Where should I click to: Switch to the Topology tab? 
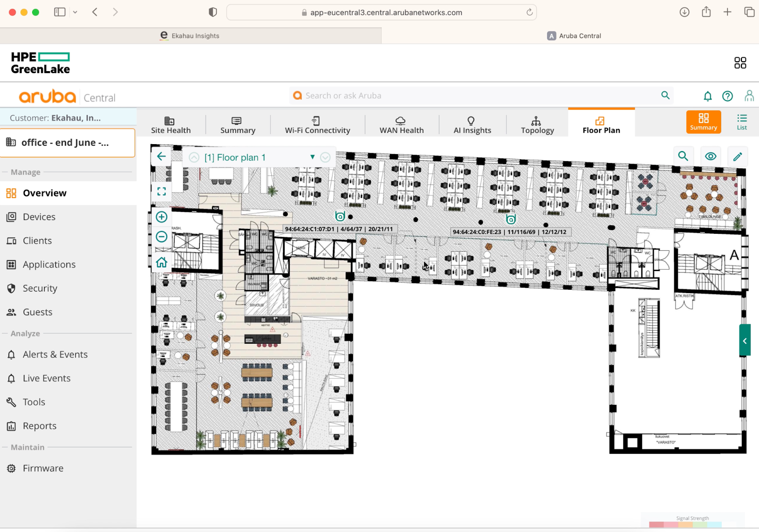click(x=537, y=125)
